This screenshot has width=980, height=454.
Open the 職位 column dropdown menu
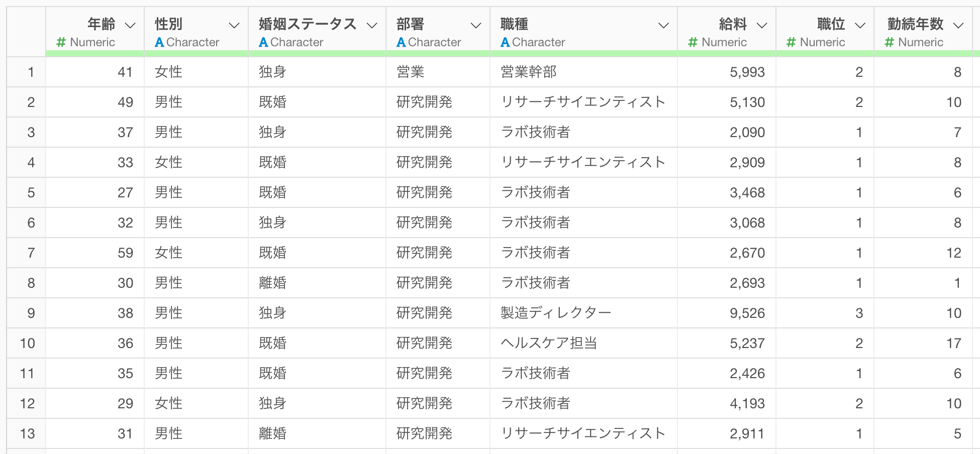tap(860, 25)
